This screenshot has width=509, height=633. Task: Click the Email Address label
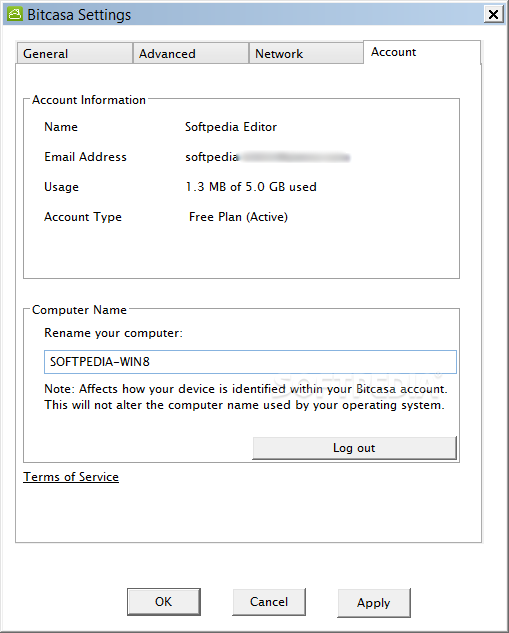85,157
